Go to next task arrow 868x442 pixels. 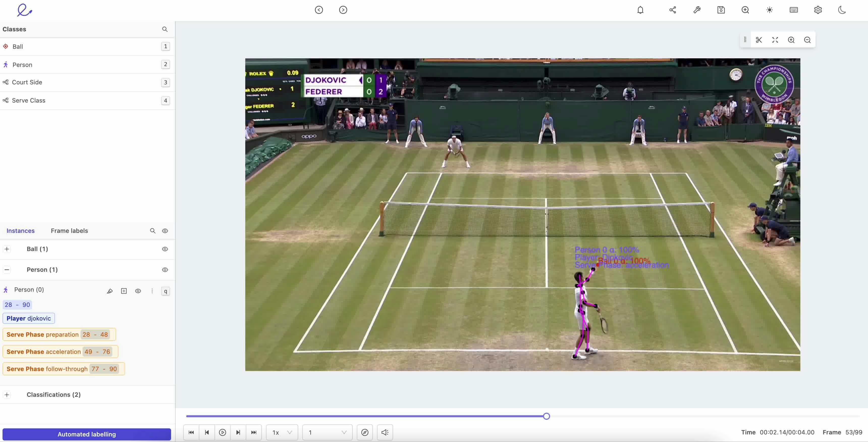[x=343, y=10]
